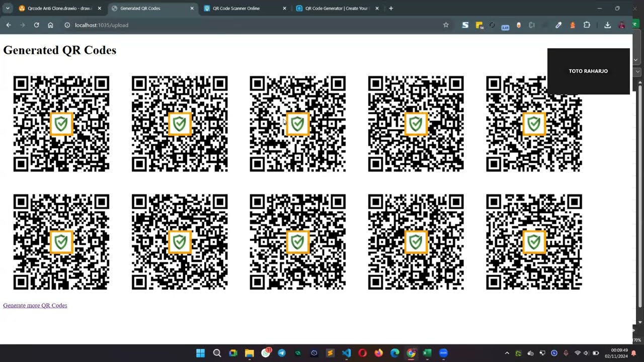Open Telegram from the taskbar
The image size is (644, 362).
(x=282, y=353)
